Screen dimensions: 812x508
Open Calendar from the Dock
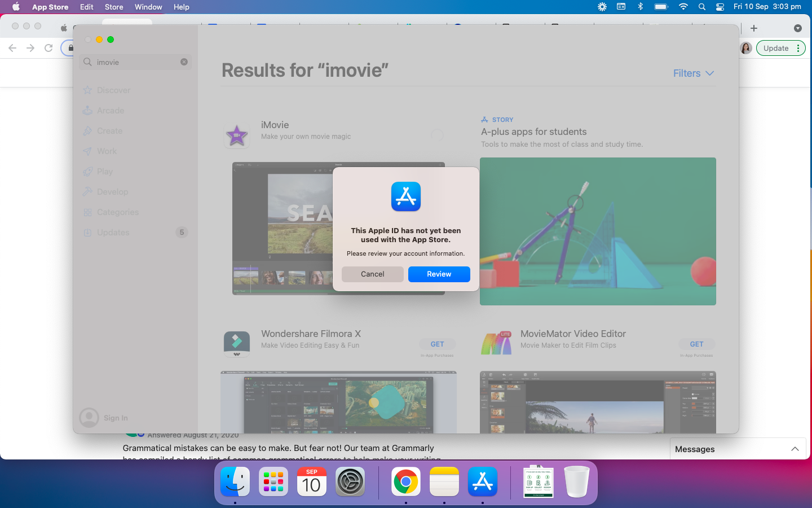tap(312, 482)
